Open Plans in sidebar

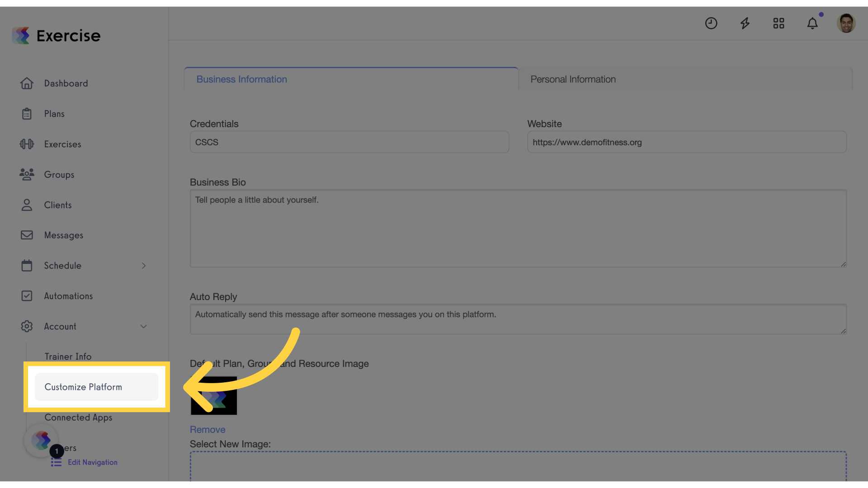pyautogui.click(x=54, y=114)
